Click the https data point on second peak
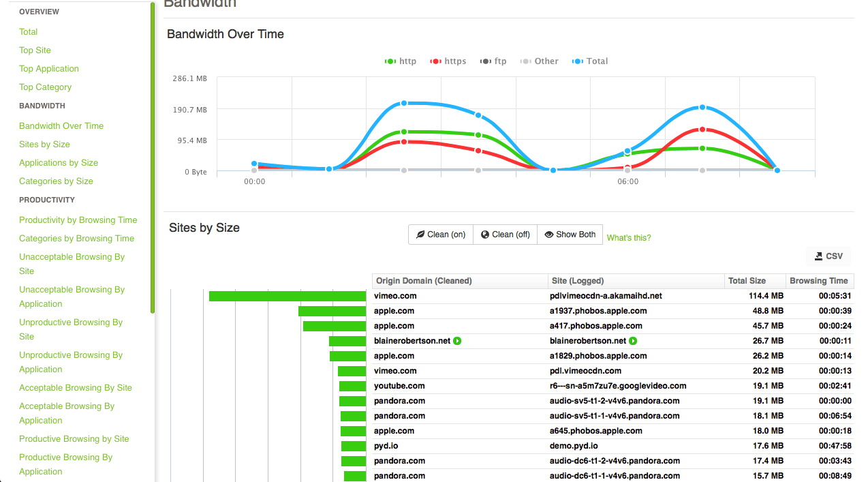Viewport: 868px width, 482px height. 702,130
